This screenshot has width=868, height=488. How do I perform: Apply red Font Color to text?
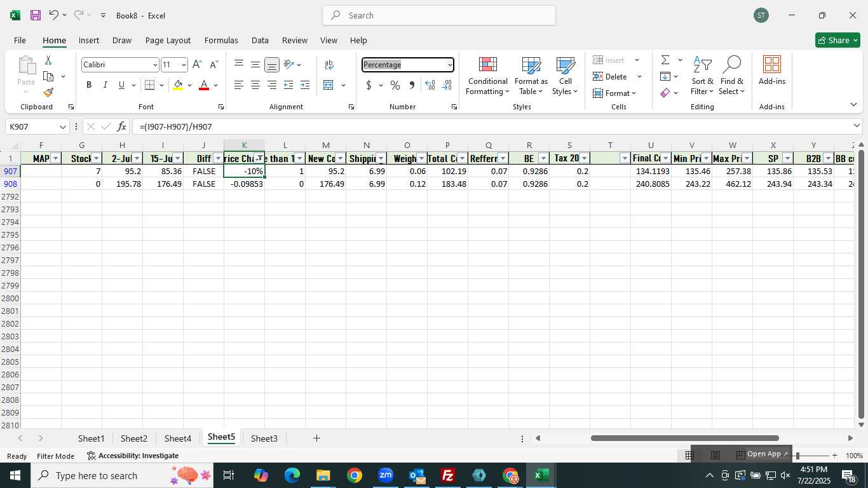point(204,85)
